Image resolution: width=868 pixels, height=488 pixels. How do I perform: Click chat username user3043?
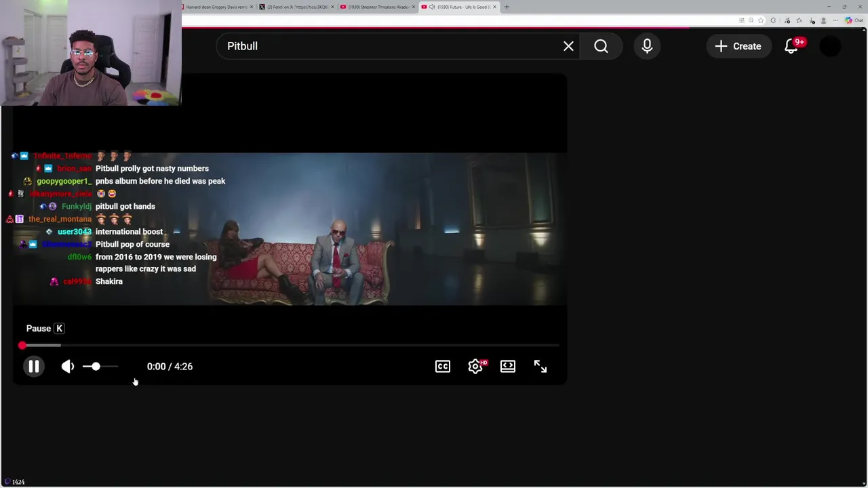click(x=75, y=232)
